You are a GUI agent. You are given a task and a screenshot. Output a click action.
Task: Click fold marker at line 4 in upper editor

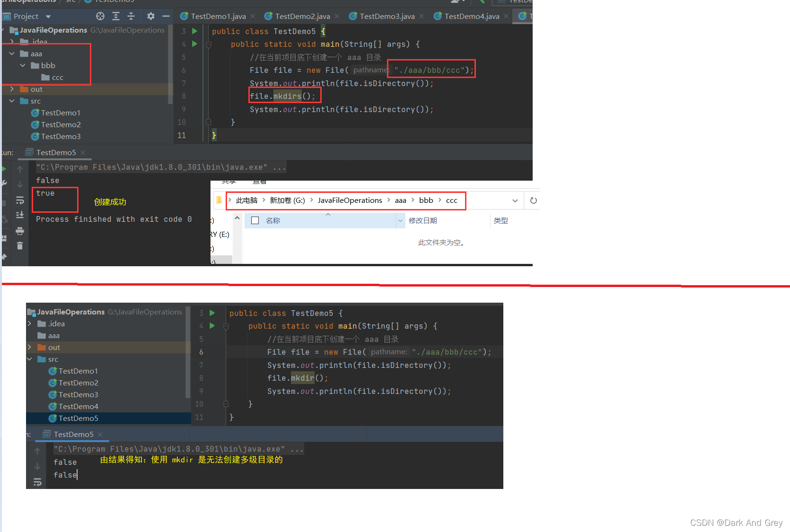[208, 44]
